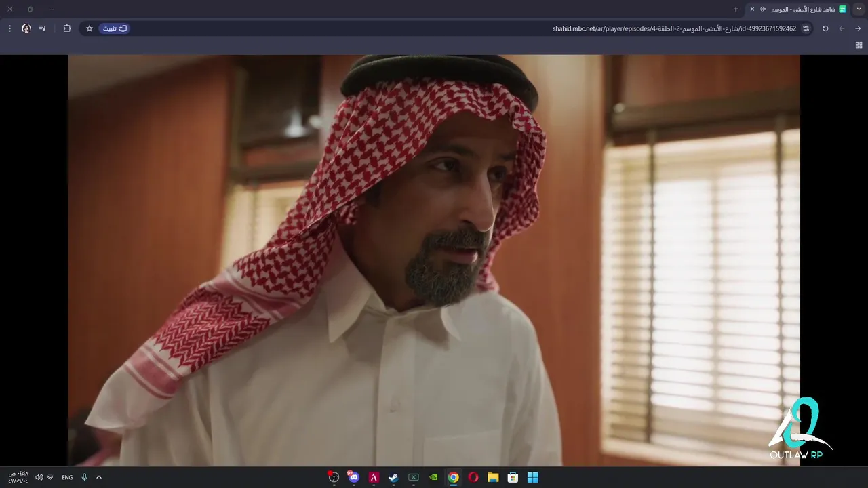This screenshot has height=488, width=868.
Task: Switch to Google Chrome in the taskbar
Action: click(x=454, y=477)
